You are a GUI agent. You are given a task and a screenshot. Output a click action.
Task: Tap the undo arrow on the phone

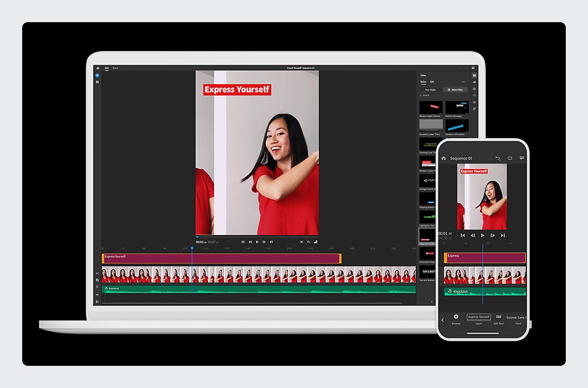[x=498, y=158]
